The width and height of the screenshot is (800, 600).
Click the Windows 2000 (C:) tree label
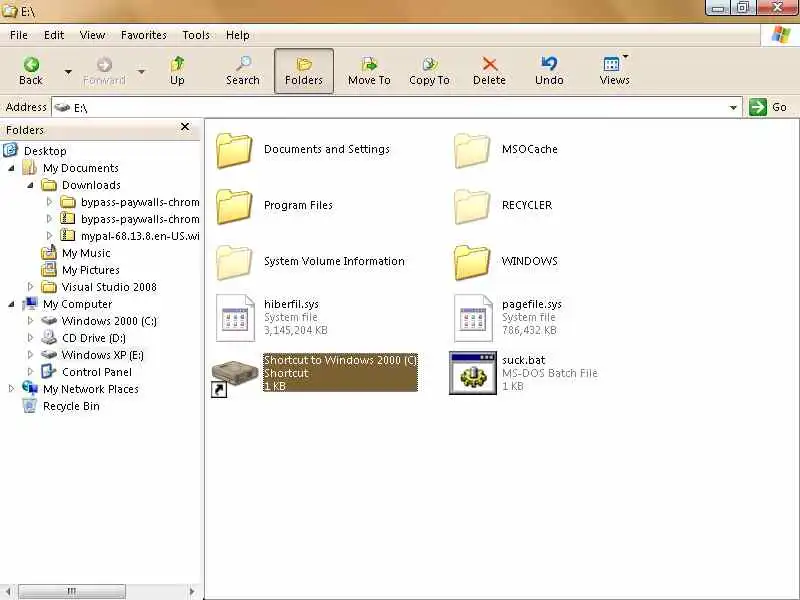click(x=109, y=321)
